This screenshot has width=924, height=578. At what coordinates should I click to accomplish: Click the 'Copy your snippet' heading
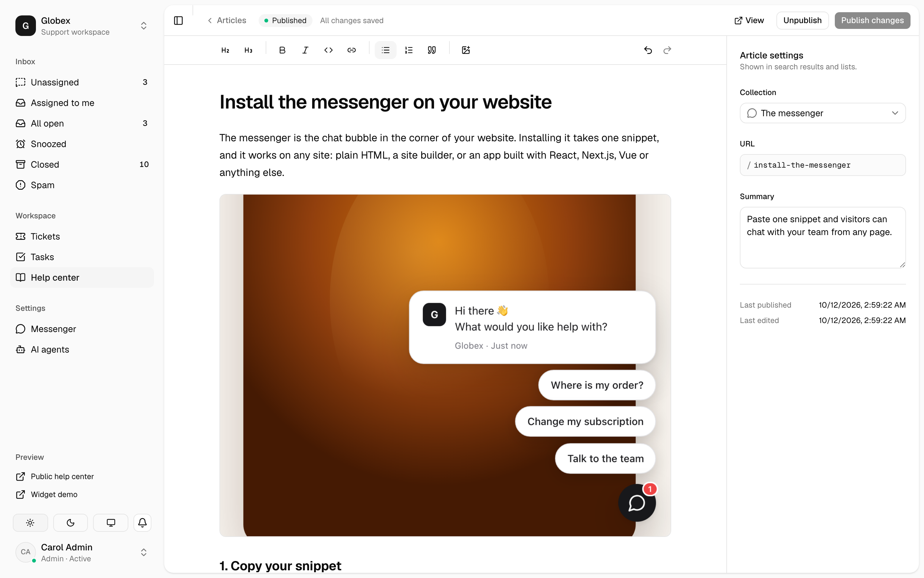coord(280,566)
